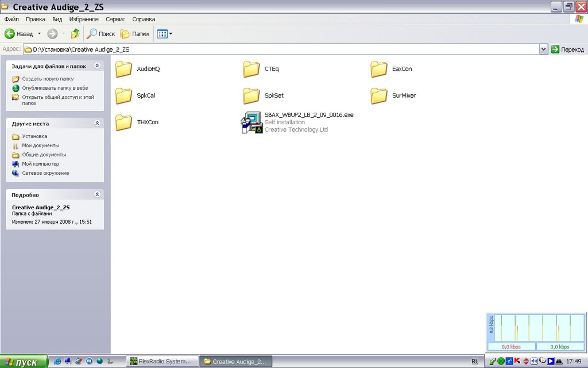The image size is (588, 368).
Task: Toggle the Папки folders pane button
Action: pyautogui.click(x=134, y=34)
